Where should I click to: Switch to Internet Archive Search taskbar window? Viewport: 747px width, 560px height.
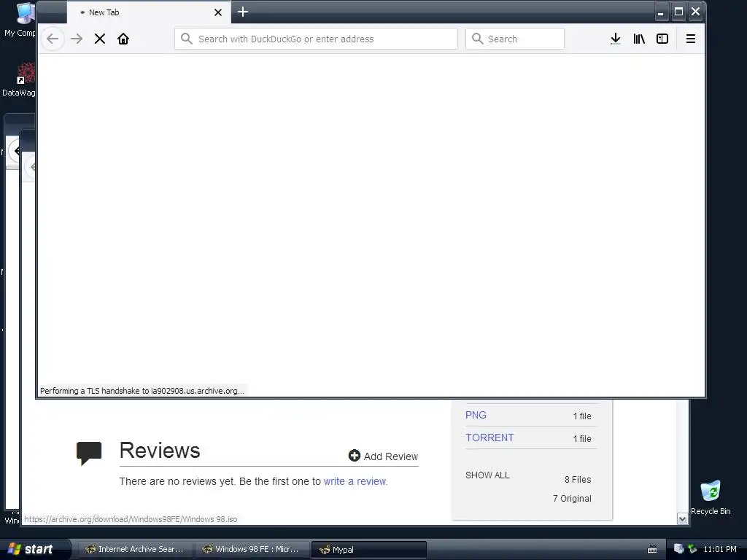click(134, 550)
